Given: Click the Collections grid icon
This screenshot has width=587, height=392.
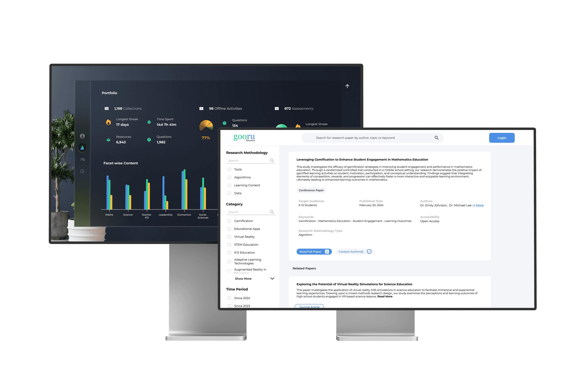Looking at the screenshot, I should click(x=106, y=108).
